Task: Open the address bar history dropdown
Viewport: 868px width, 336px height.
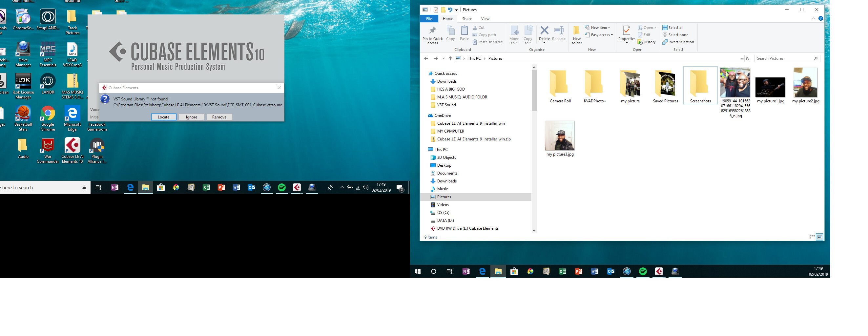Action: (742, 58)
